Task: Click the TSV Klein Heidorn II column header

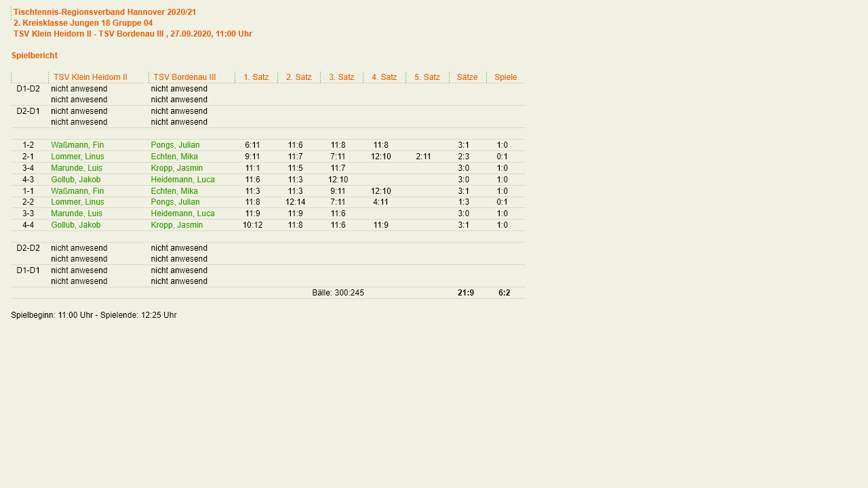Action: pyautogui.click(x=90, y=77)
